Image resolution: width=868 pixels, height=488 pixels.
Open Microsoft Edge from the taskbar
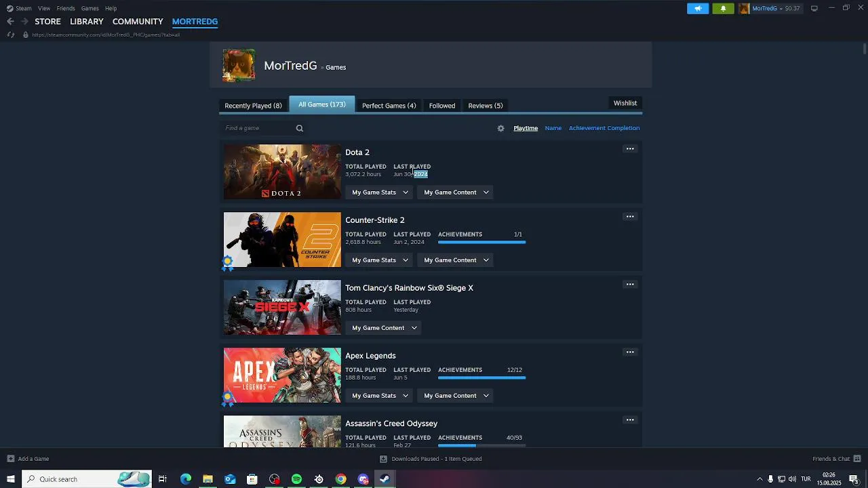[x=185, y=479]
